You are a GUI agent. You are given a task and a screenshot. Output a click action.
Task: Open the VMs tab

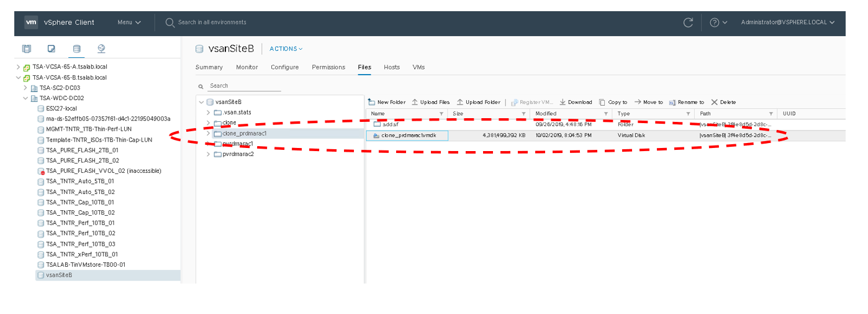coord(418,67)
